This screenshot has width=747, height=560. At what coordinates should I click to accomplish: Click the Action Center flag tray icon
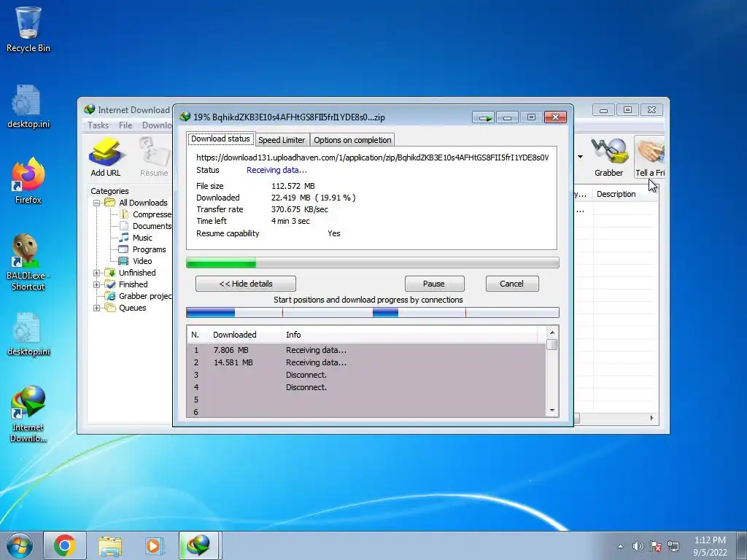(656, 546)
